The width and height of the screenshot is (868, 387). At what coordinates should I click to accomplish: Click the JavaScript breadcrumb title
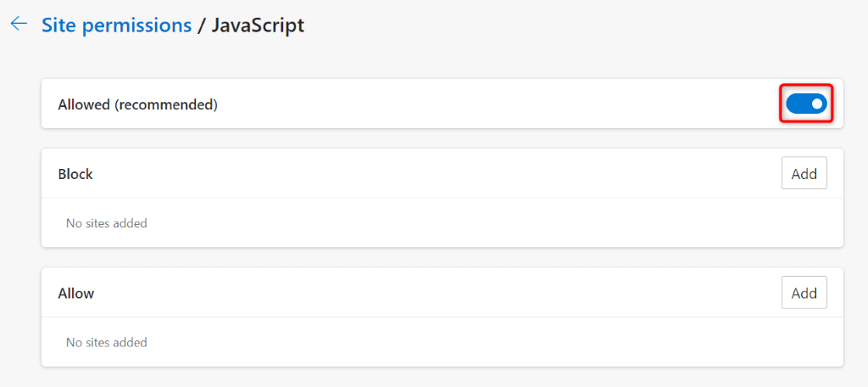[x=257, y=25]
